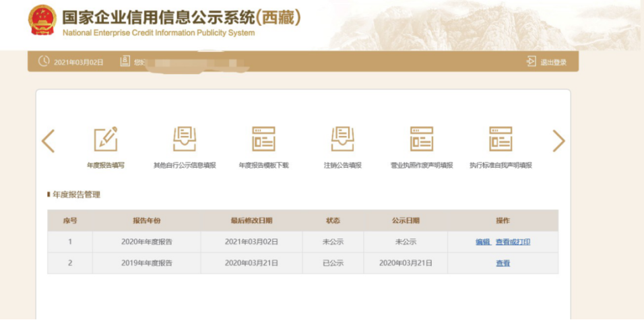The width and height of the screenshot is (644, 320).
Task: Select the 其他自行公示信息填报 label
Action: [x=185, y=166]
